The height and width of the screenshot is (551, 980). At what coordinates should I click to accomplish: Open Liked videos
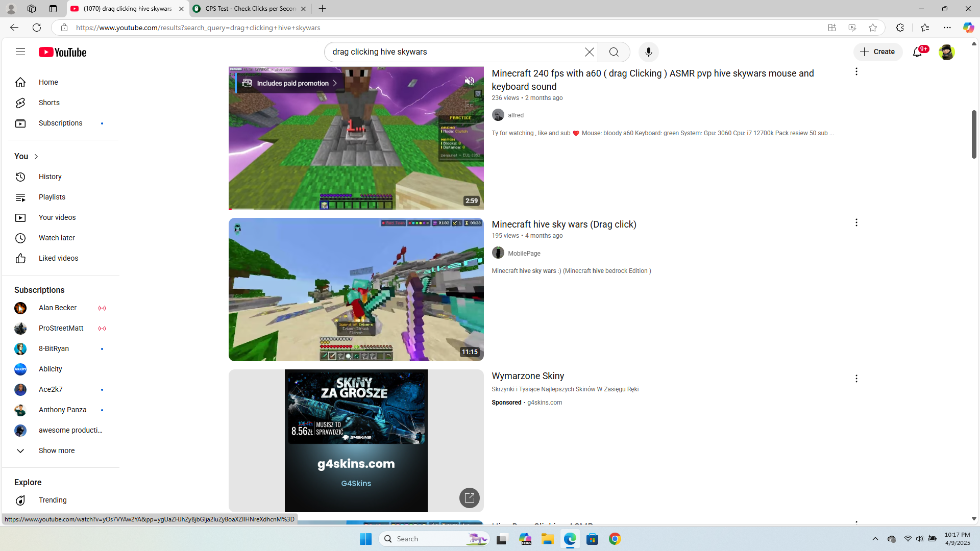[x=61, y=258]
